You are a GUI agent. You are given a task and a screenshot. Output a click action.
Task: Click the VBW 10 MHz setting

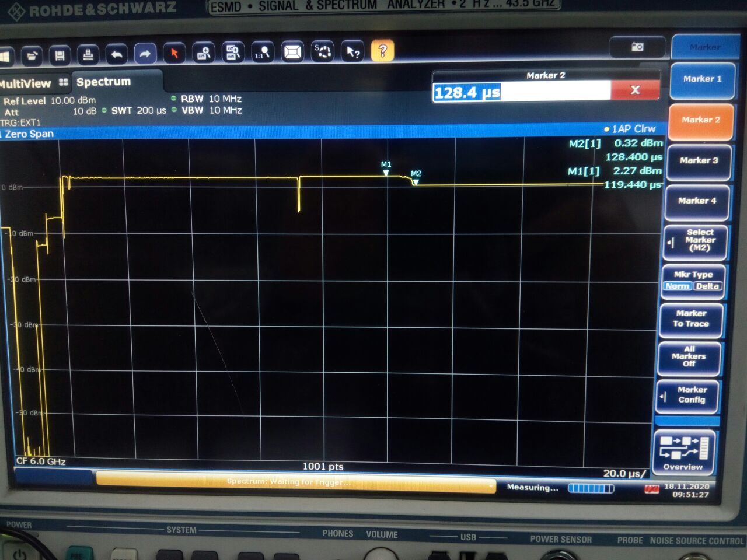(x=211, y=110)
